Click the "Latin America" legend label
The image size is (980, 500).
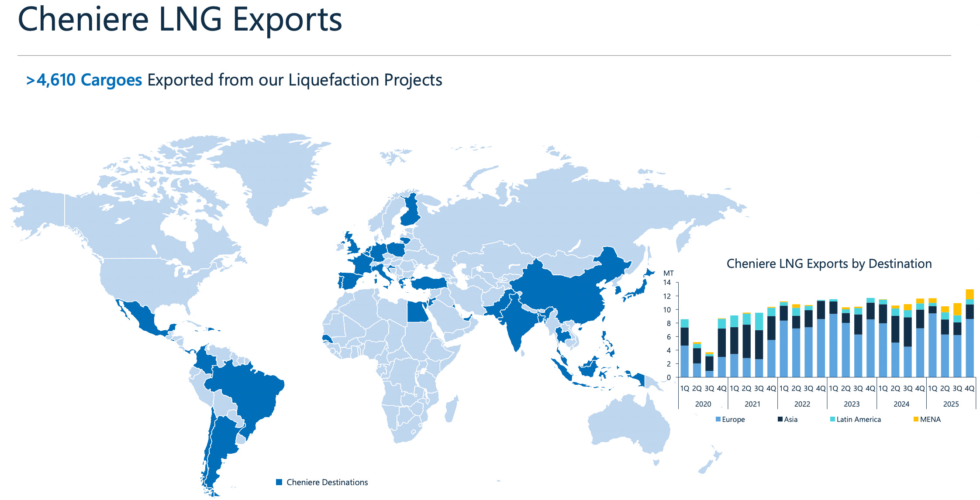coord(859,419)
